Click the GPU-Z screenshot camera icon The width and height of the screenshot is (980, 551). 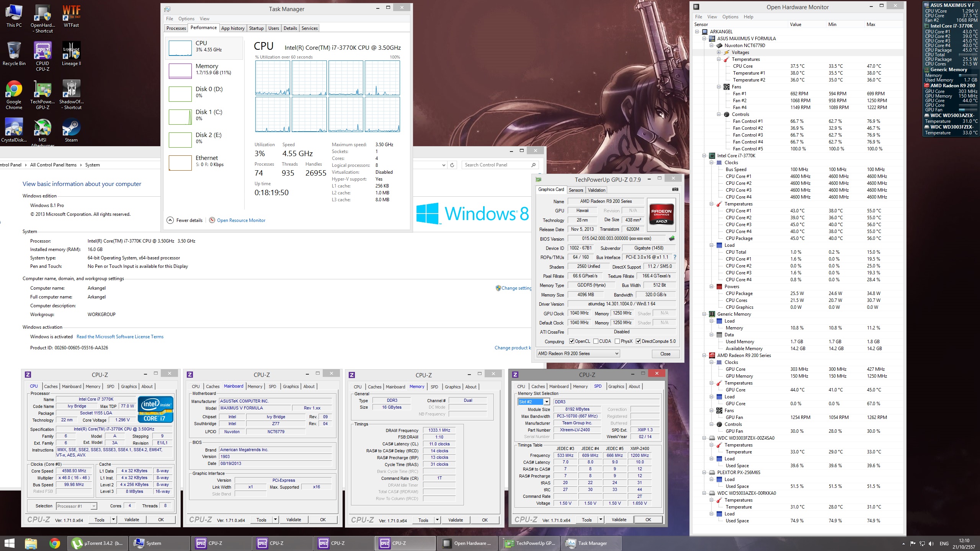point(675,189)
